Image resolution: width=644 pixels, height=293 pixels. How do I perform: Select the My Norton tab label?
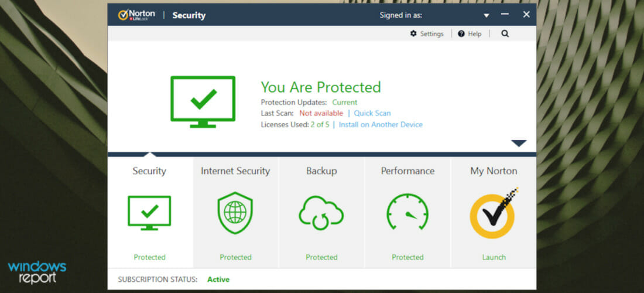point(494,171)
